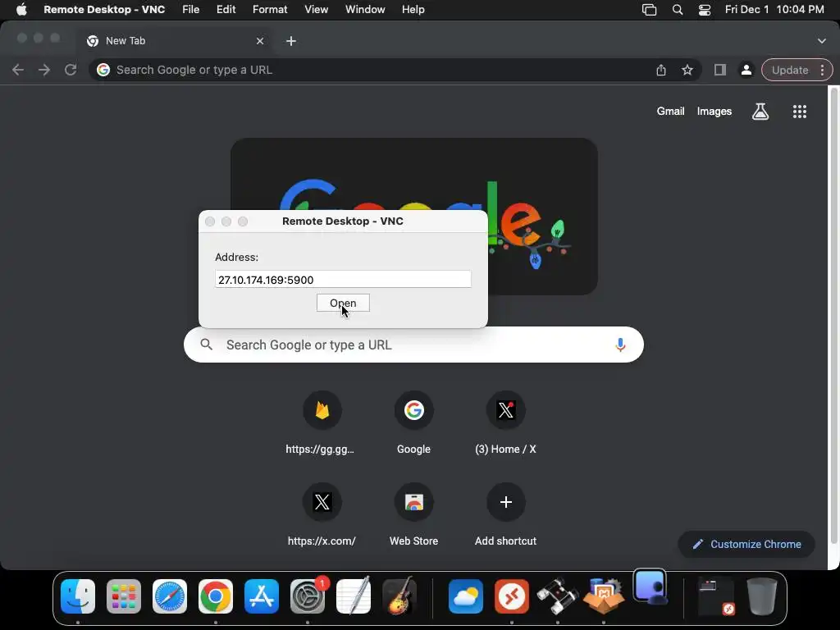The height and width of the screenshot is (630, 840).
Task: Open the Format menu
Action: [x=270, y=9]
